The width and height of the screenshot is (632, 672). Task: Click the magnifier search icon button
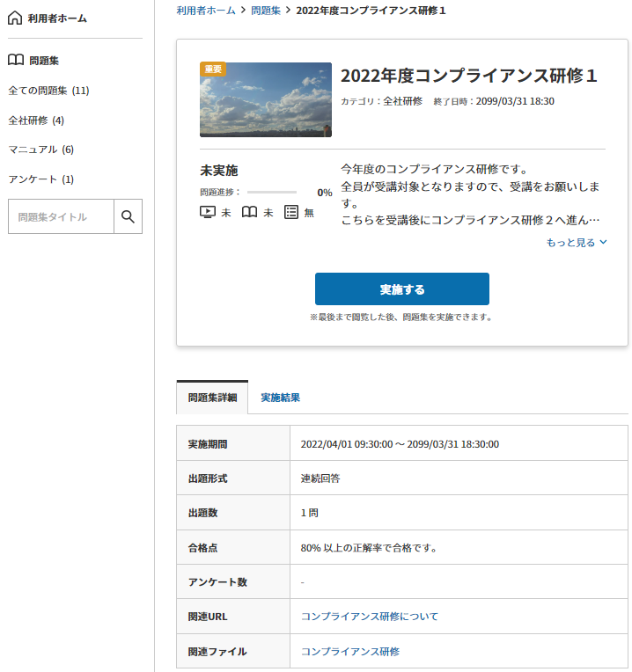click(x=128, y=216)
